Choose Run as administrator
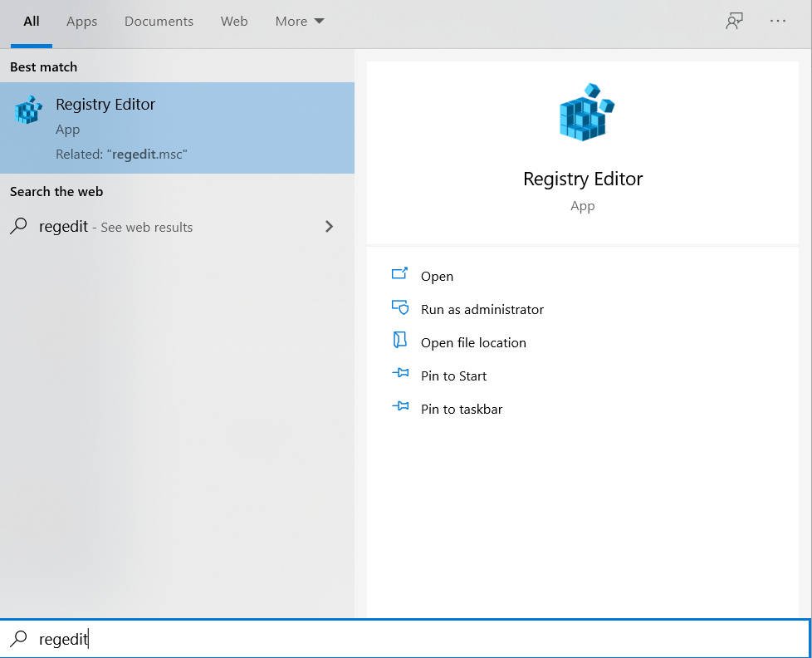 click(482, 310)
